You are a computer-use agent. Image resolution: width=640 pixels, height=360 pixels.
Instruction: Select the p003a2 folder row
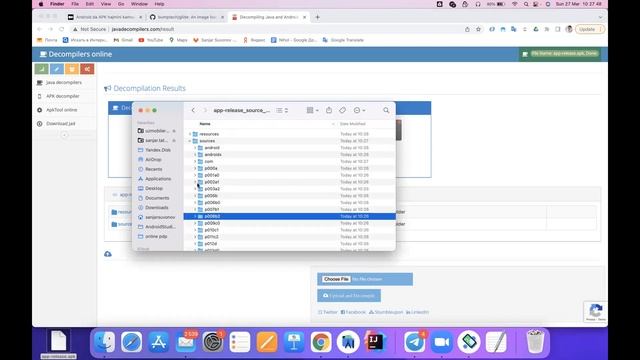pyautogui.click(x=289, y=189)
